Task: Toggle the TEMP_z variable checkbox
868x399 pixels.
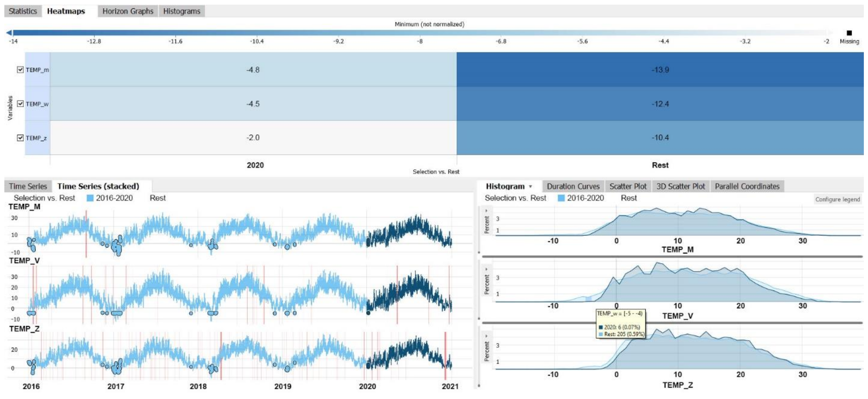Action: coord(20,138)
